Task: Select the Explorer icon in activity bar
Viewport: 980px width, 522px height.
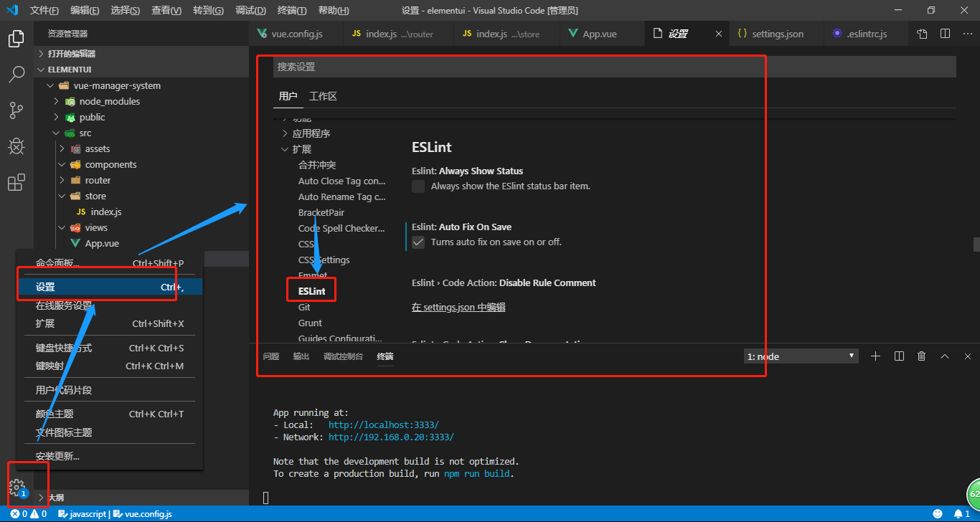Action: click(16, 39)
